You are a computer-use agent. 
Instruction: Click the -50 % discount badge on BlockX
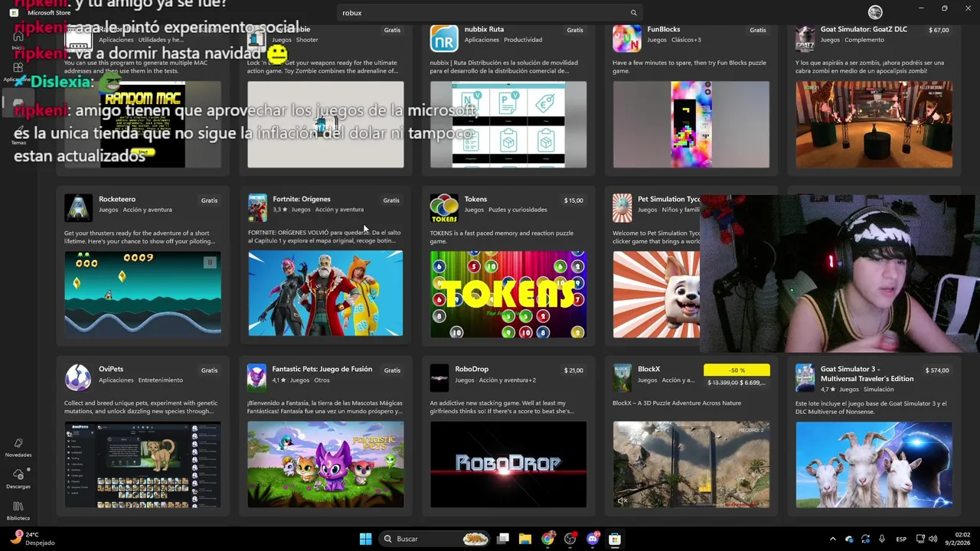tap(737, 370)
